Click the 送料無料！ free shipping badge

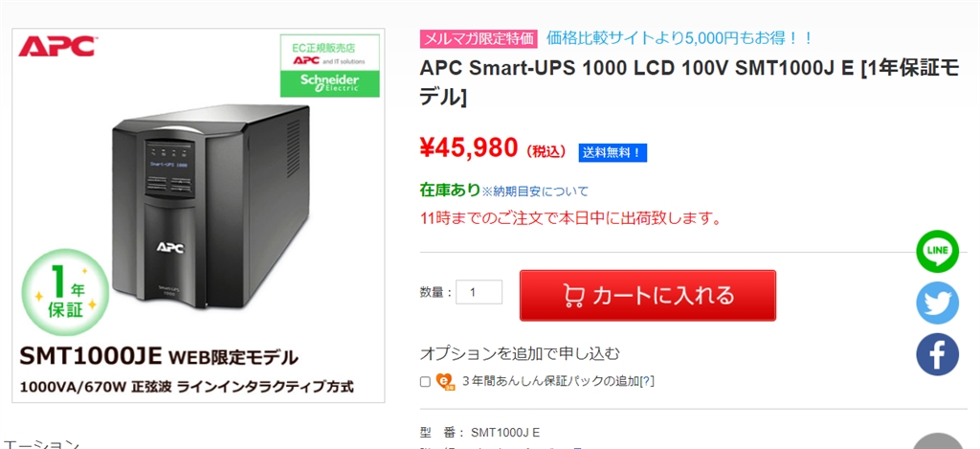coord(612,152)
